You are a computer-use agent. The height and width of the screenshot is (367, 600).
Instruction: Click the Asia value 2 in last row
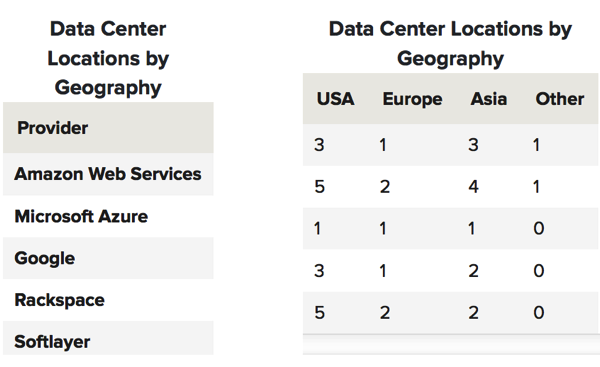point(473,313)
